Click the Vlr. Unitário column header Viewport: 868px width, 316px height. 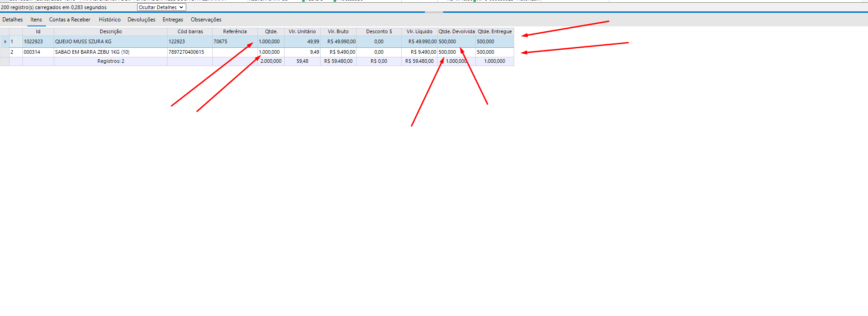(302, 31)
